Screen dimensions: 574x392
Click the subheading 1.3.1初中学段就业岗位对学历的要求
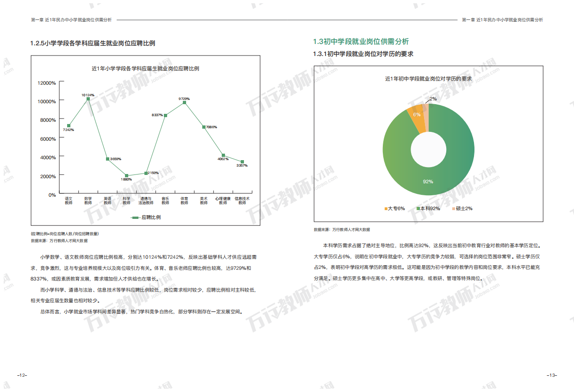[x=363, y=54]
